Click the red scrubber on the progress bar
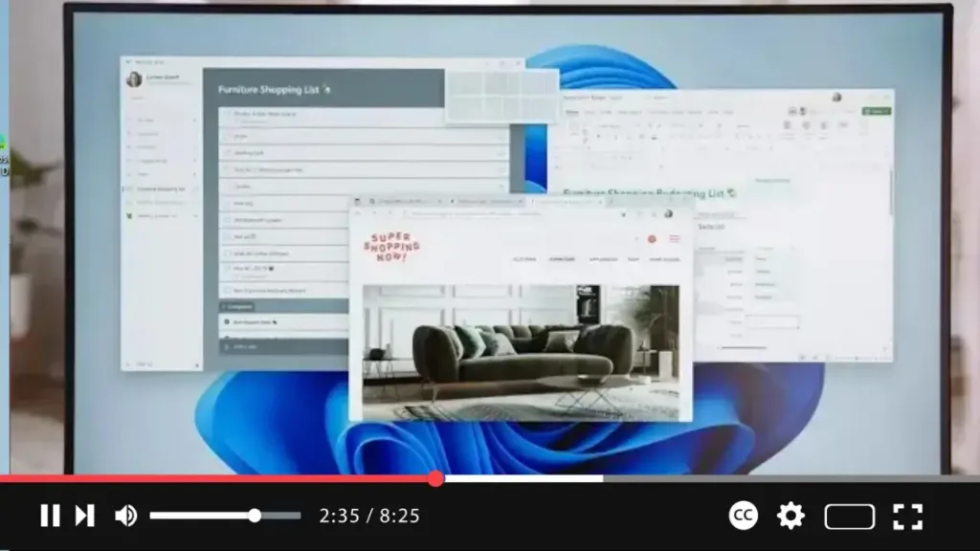 [435, 478]
